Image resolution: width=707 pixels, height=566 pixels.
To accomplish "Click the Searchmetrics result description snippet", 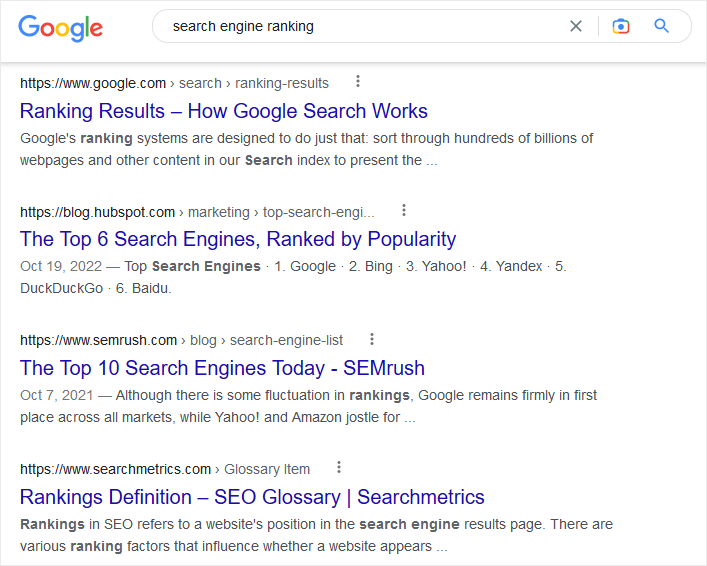I will tap(316, 535).
